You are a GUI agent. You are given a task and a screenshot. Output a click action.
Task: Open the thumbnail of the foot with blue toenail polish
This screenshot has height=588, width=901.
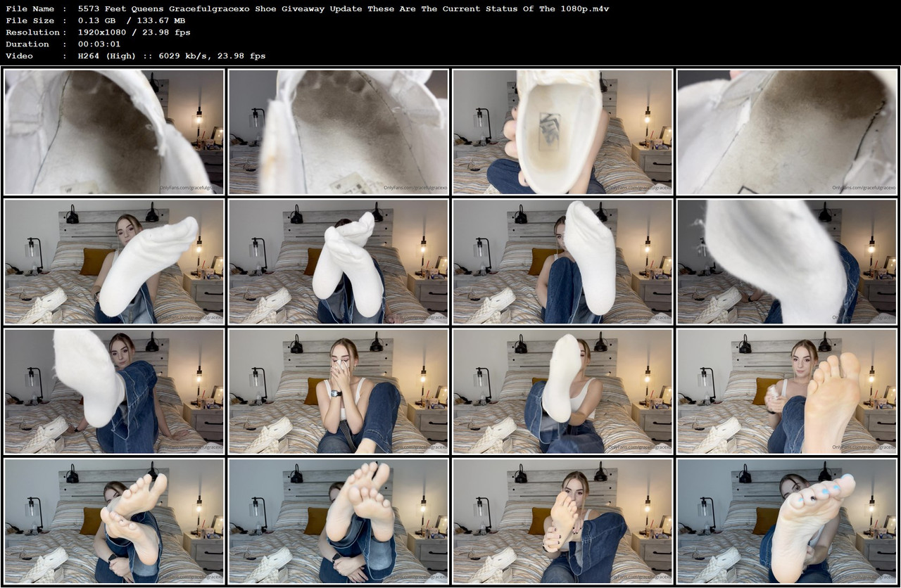(786, 520)
